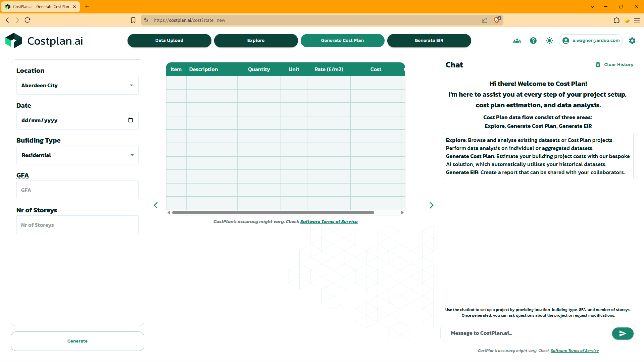Image resolution: width=644 pixels, height=362 pixels.
Task: Expand the right chevron beside the table
Action: pos(432,205)
